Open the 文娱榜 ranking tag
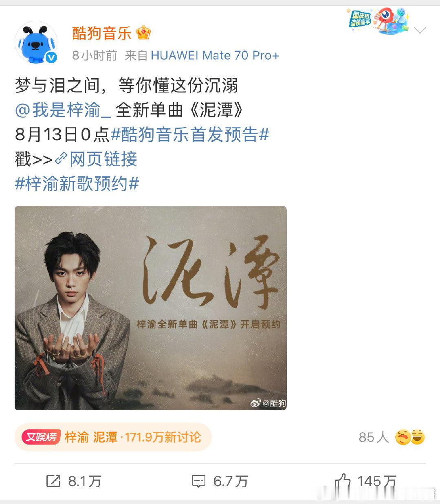 [x=42, y=437]
